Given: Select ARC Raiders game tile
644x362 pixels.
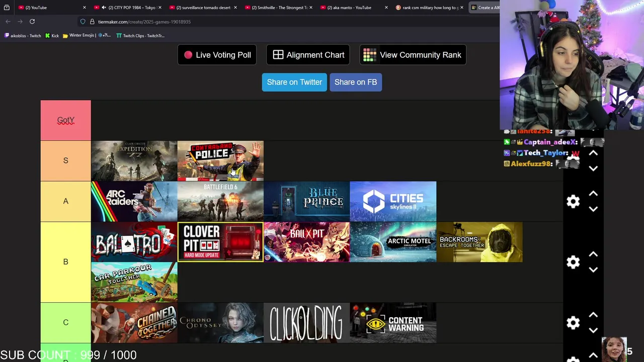Looking at the screenshot, I should coord(134,201).
